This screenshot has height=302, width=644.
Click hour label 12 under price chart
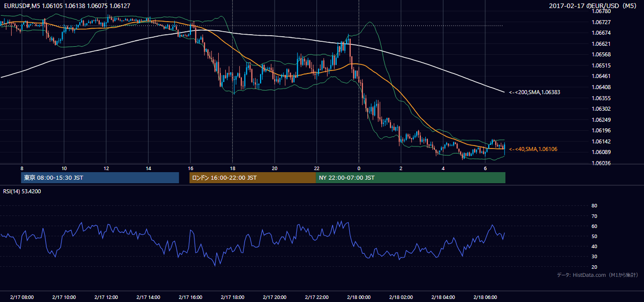pyautogui.click(x=106, y=168)
